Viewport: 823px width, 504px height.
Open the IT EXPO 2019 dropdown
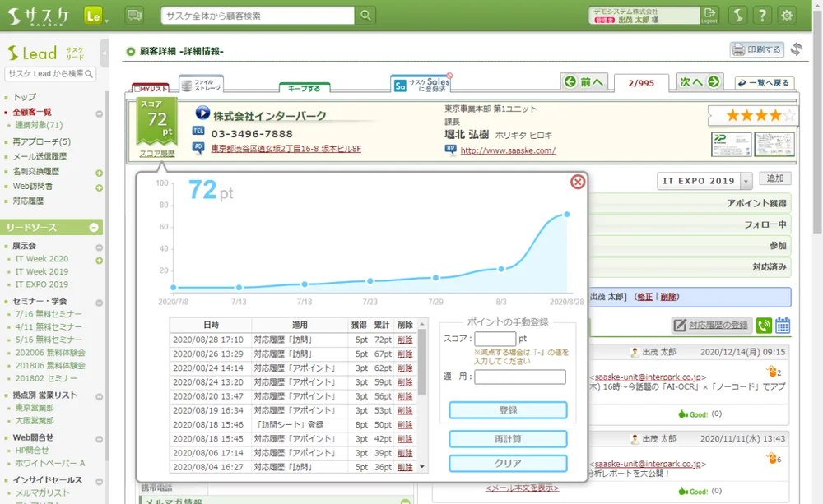click(746, 181)
